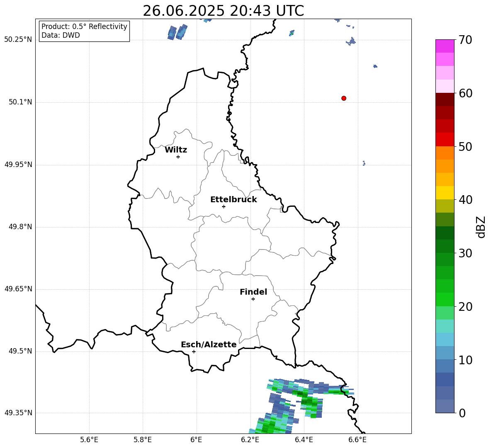
Task: Click the light blue colorbar segment above 10
Action: pyautogui.click(x=445, y=353)
